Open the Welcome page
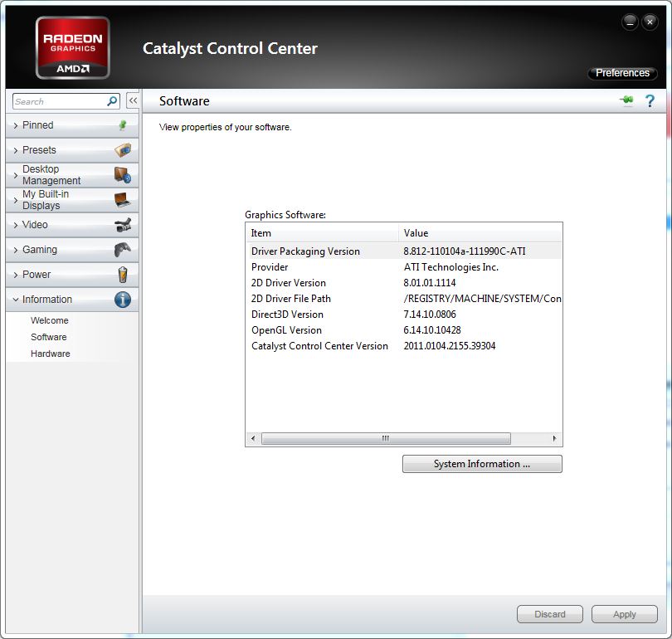Image resolution: width=672 pixels, height=639 pixels. [x=49, y=320]
